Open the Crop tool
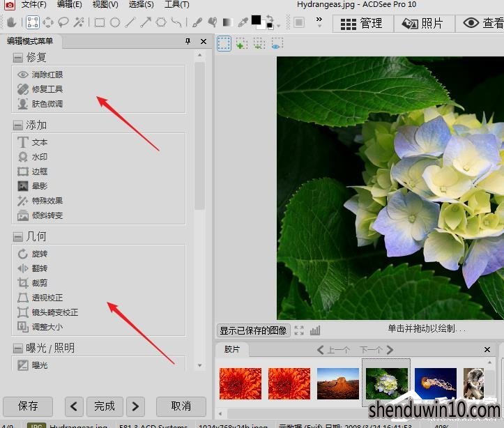Screen dimensions: 504x428 point(33,283)
